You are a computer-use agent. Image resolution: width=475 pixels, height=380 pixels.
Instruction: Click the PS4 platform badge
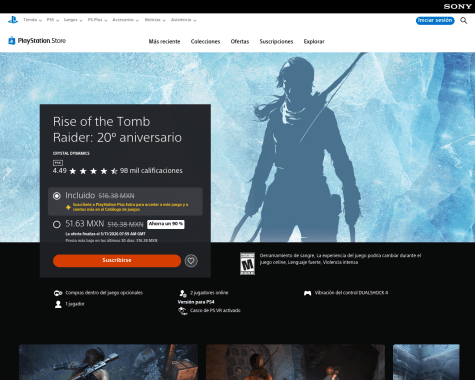[58, 163]
